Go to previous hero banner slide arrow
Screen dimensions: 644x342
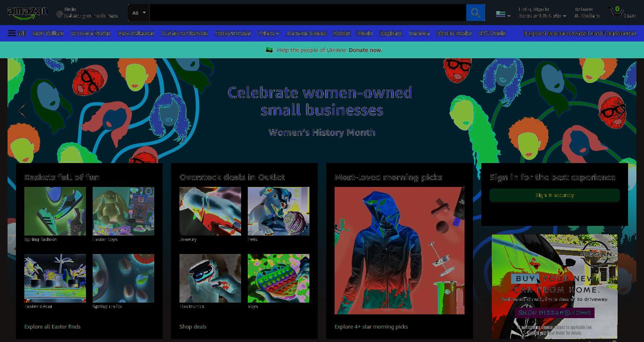23,111
